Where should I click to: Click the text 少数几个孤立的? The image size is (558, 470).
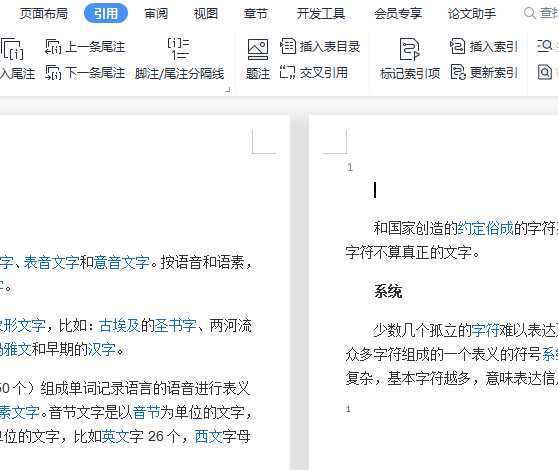[423, 330]
